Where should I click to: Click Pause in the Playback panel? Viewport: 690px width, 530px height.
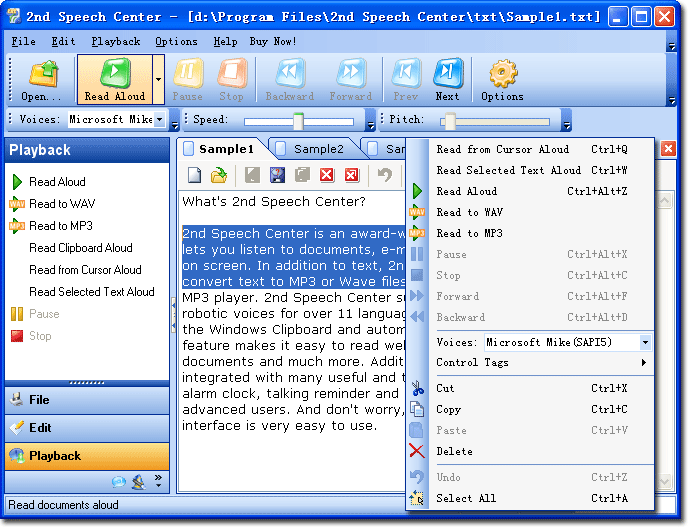coord(44,314)
